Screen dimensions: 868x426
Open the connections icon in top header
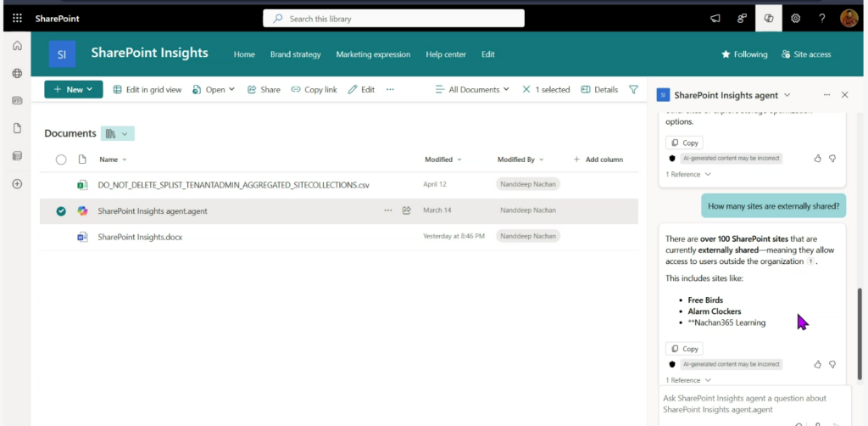[742, 19]
